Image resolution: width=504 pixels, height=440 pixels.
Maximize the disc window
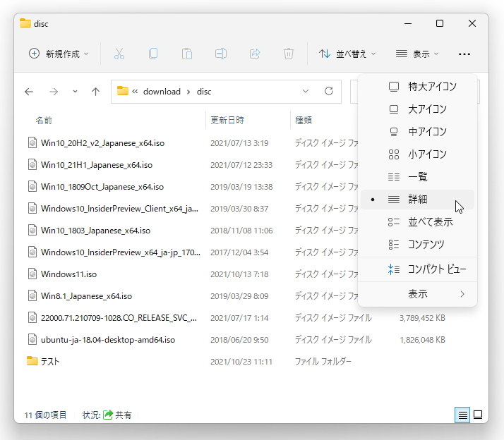point(440,23)
